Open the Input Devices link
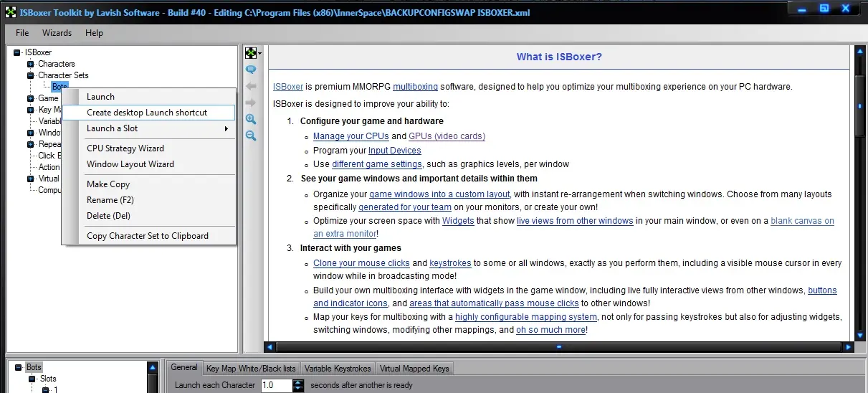The height and width of the screenshot is (393, 868). coord(394,151)
